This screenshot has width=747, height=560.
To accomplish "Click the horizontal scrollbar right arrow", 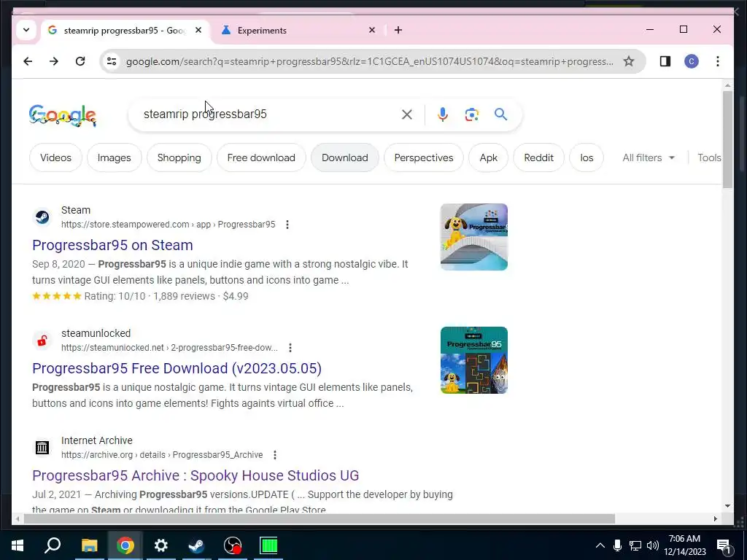I will pyautogui.click(x=715, y=518).
